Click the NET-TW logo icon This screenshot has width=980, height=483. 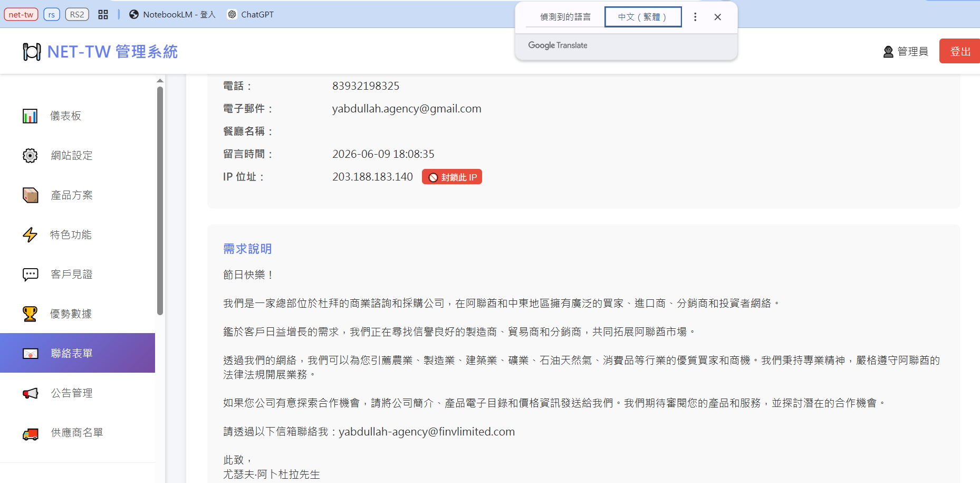32,51
